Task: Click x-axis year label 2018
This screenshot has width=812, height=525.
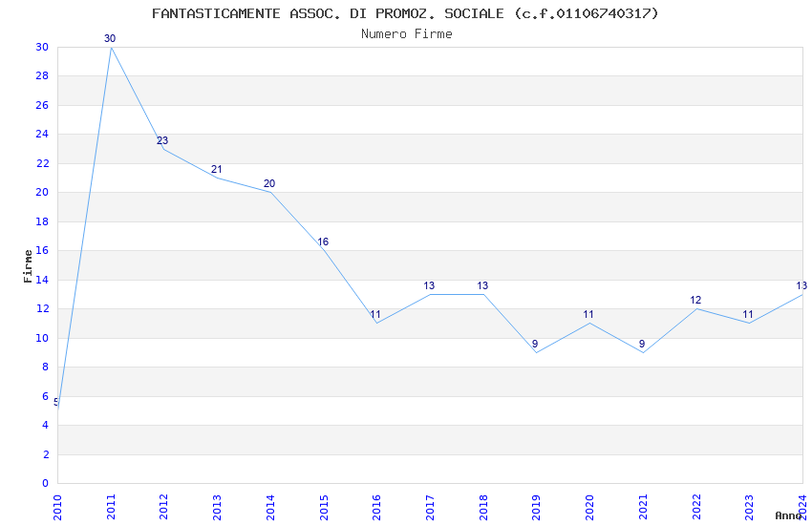Action: pos(483,507)
